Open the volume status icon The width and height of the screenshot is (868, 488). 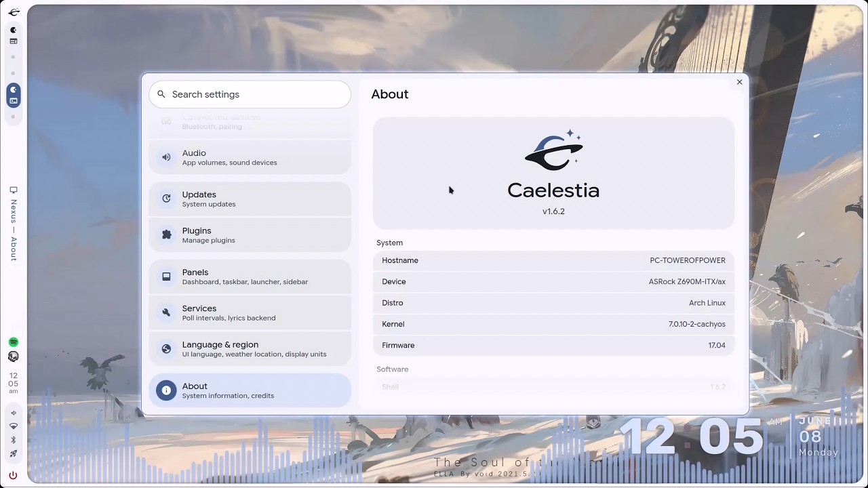[13, 413]
